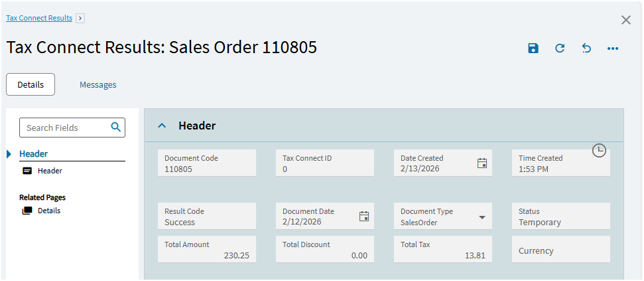
Task: Open the Details related page
Action: pos(48,211)
